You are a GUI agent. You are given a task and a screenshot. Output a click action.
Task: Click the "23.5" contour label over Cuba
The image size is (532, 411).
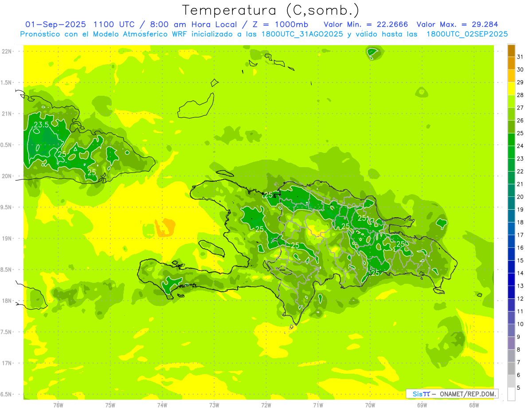point(41,125)
